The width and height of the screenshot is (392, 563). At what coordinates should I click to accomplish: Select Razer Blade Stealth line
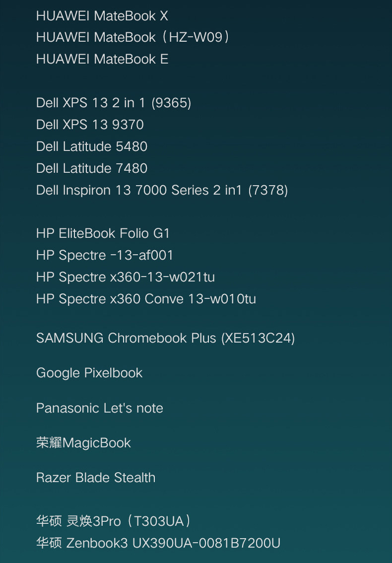tap(96, 478)
